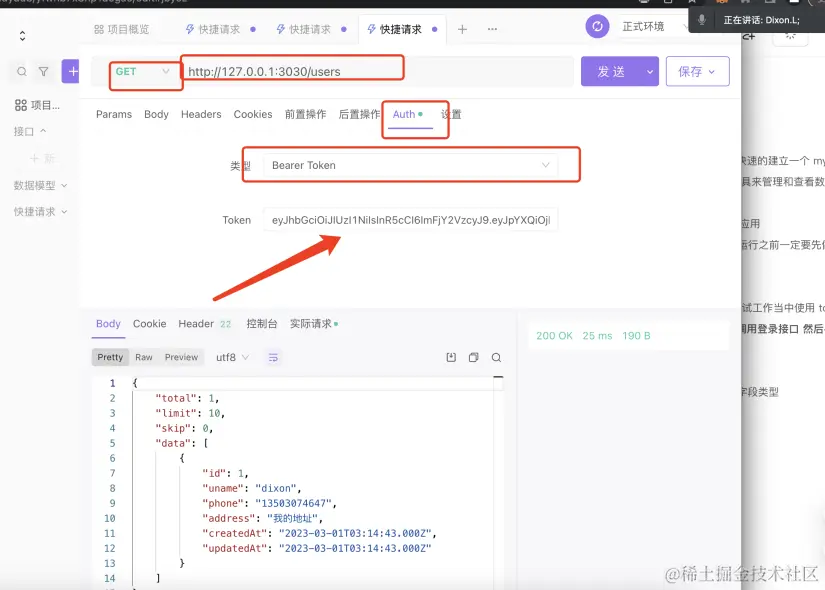Select Preview response view

[x=182, y=357]
